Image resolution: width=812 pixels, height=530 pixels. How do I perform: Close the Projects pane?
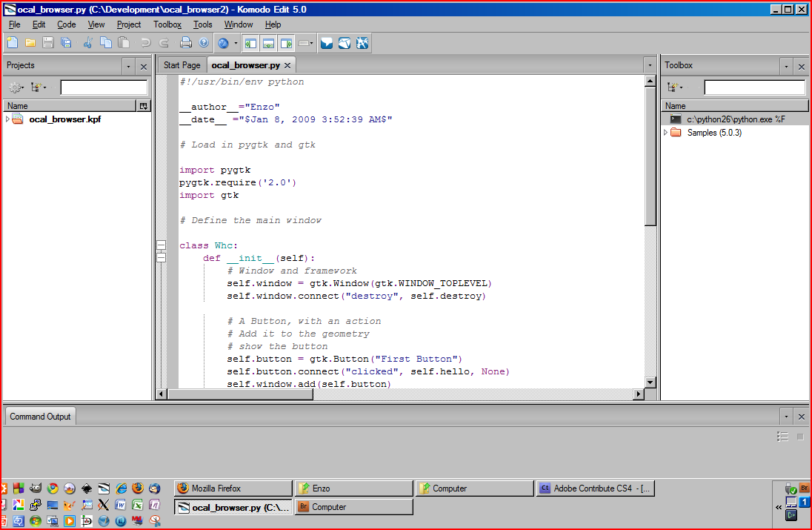144,66
